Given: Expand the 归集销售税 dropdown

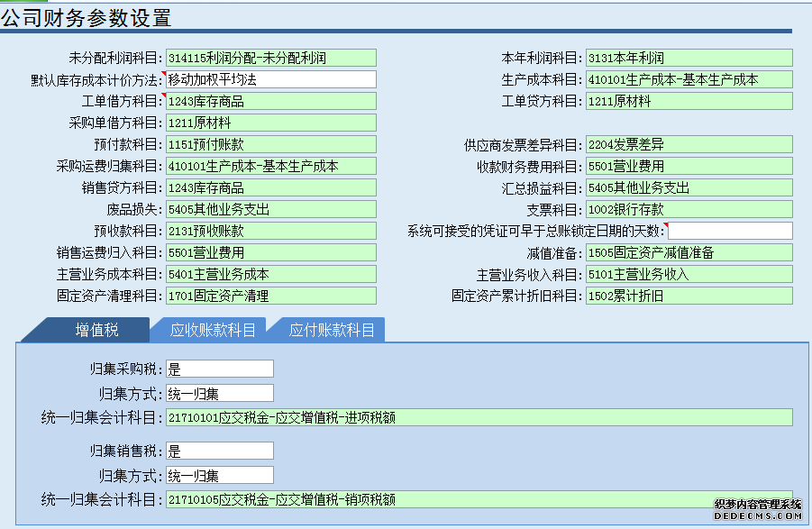Looking at the screenshot, I should click(219, 451).
